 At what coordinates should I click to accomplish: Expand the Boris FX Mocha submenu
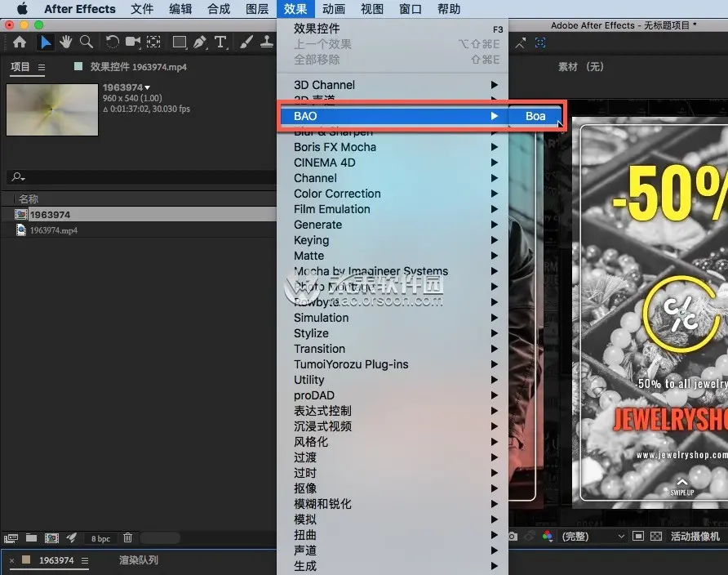click(393, 147)
